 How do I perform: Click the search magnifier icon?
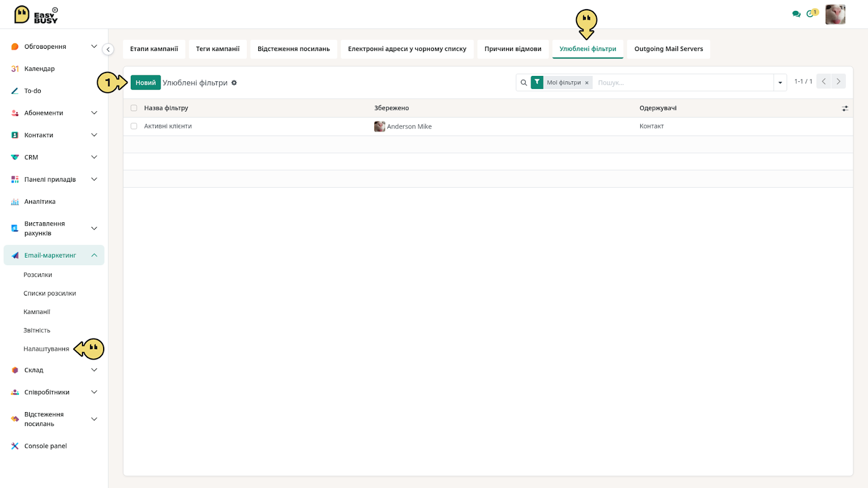click(x=524, y=83)
